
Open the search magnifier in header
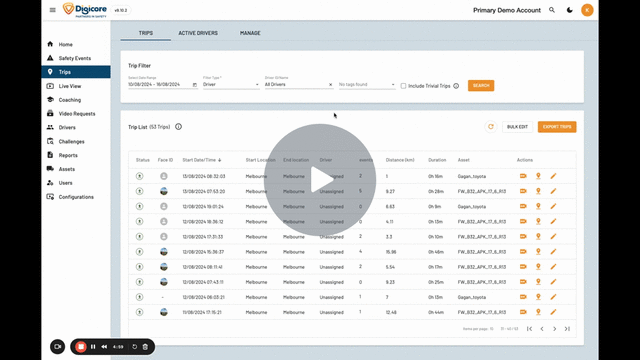[552, 10]
